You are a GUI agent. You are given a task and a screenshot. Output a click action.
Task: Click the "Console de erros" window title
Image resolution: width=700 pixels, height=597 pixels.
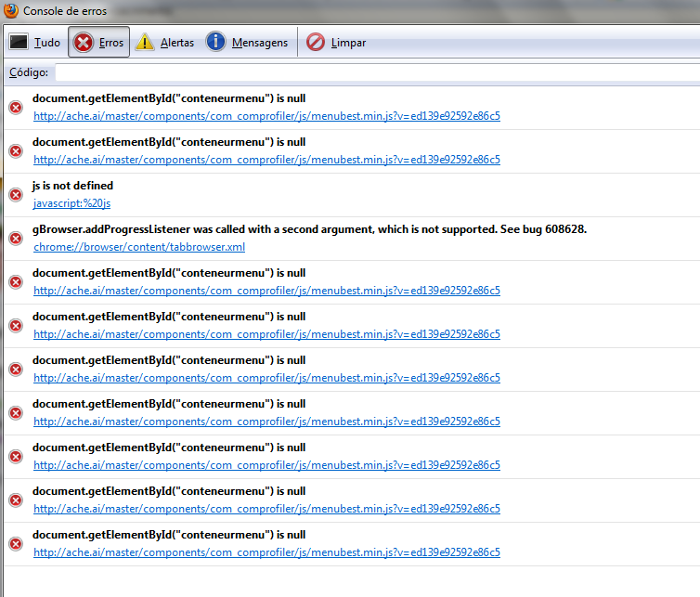pyautogui.click(x=65, y=11)
